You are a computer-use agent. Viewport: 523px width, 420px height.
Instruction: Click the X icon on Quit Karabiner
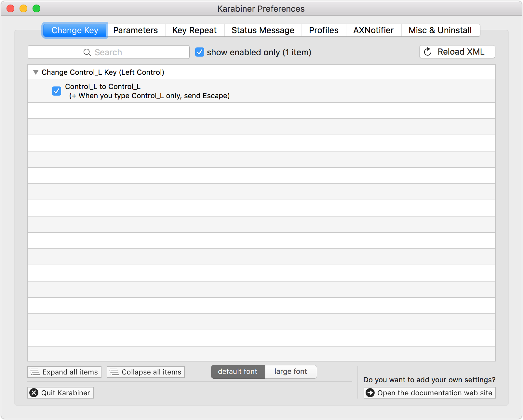click(x=34, y=393)
